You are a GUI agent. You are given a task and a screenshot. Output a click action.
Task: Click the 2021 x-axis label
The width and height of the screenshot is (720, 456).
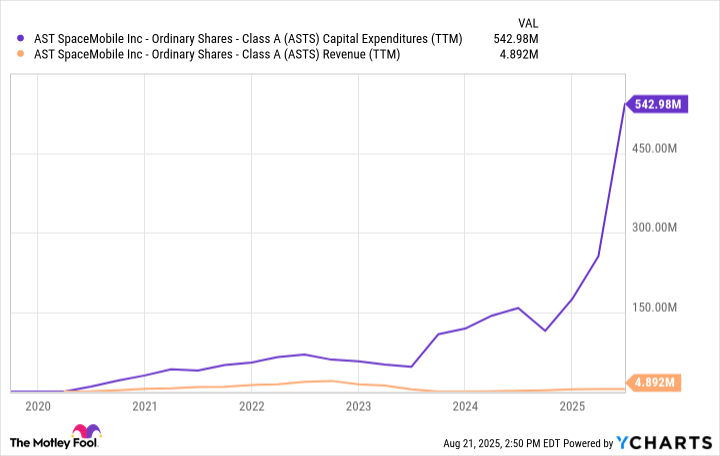[x=145, y=406]
